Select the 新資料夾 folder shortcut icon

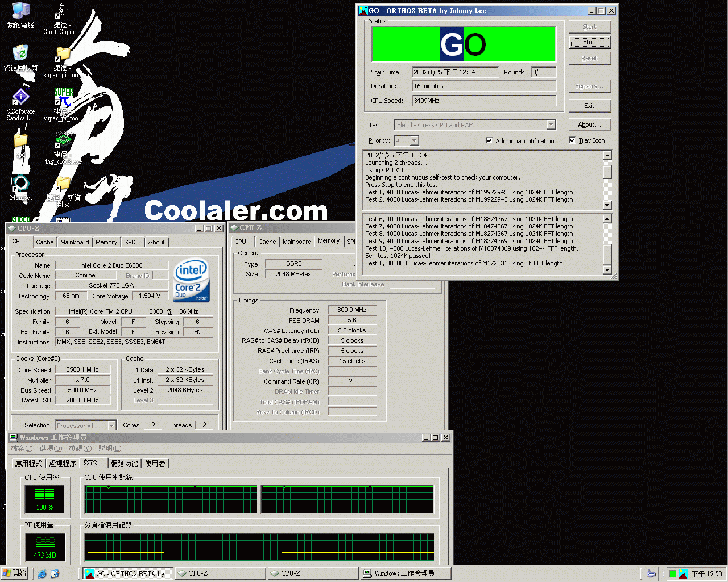63,184
